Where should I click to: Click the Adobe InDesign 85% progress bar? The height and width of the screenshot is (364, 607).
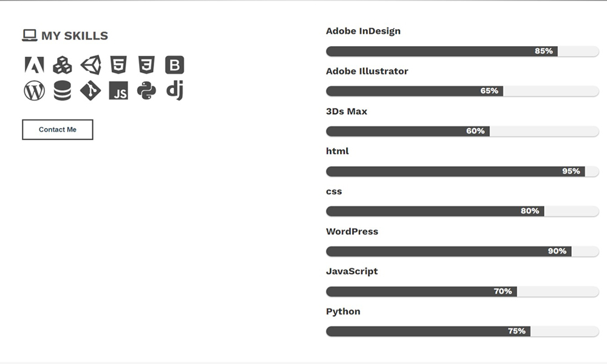coord(462,51)
